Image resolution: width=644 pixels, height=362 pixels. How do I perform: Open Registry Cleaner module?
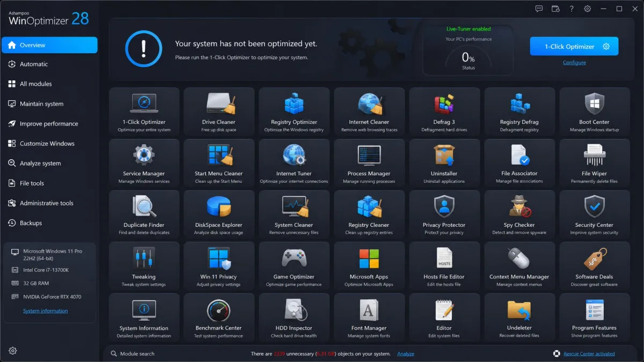coord(369,215)
